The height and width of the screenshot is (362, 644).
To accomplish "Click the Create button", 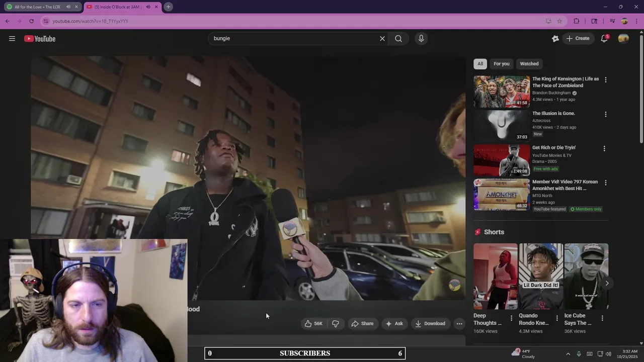I will point(578,39).
